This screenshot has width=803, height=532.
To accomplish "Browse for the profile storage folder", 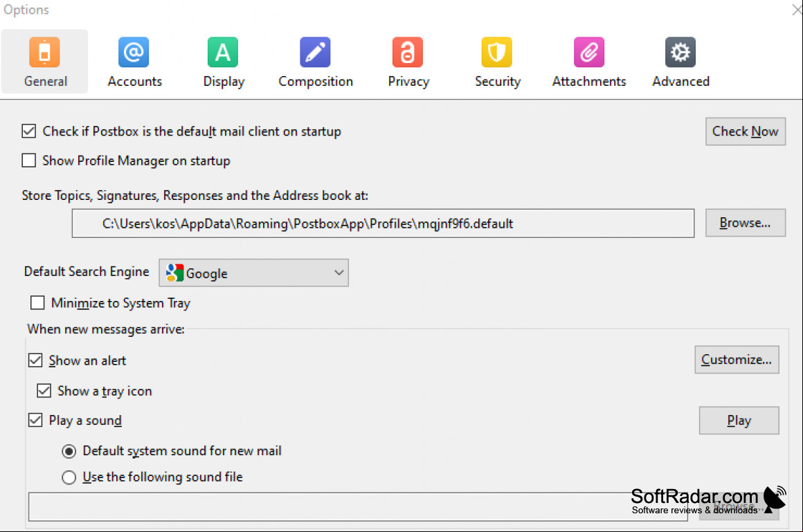I will coord(745,223).
